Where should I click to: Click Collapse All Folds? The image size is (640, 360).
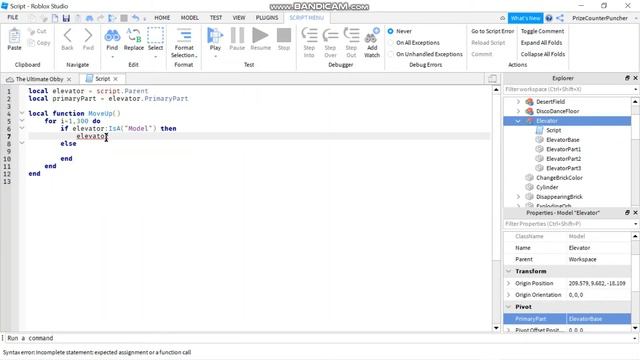[x=543, y=54]
